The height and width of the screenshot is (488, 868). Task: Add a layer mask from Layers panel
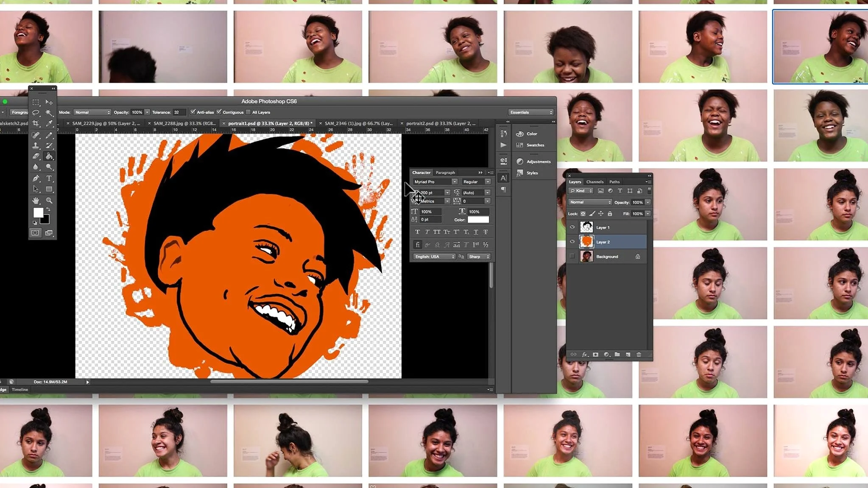click(x=595, y=355)
